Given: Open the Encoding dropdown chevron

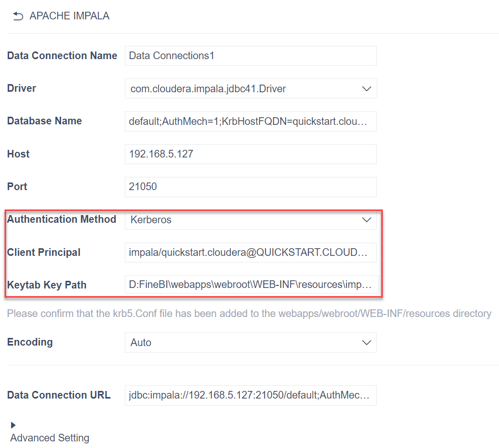Looking at the screenshot, I should [x=366, y=342].
